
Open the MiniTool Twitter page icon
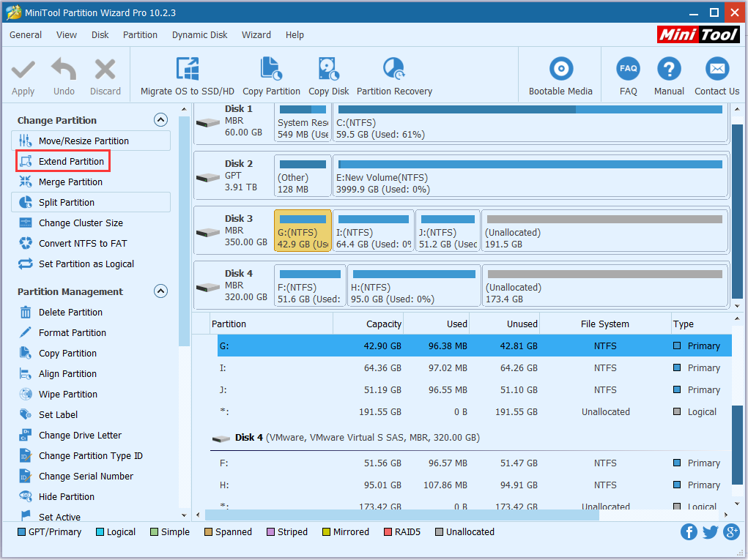(711, 531)
